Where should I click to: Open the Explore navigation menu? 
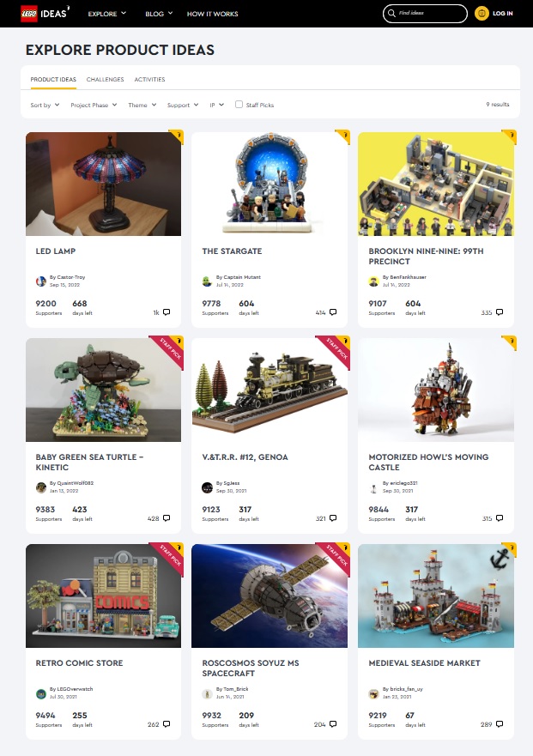tap(107, 14)
